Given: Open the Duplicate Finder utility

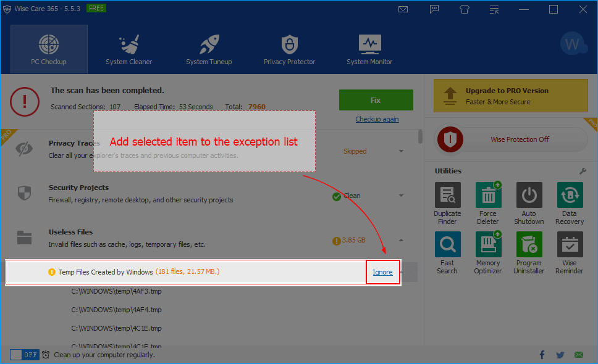Looking at the screenshot, I should [447, 203].
